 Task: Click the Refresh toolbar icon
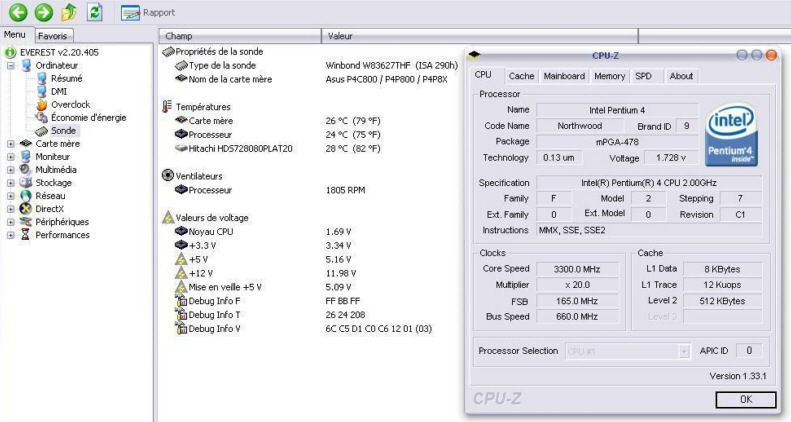[x=94, y=12]
